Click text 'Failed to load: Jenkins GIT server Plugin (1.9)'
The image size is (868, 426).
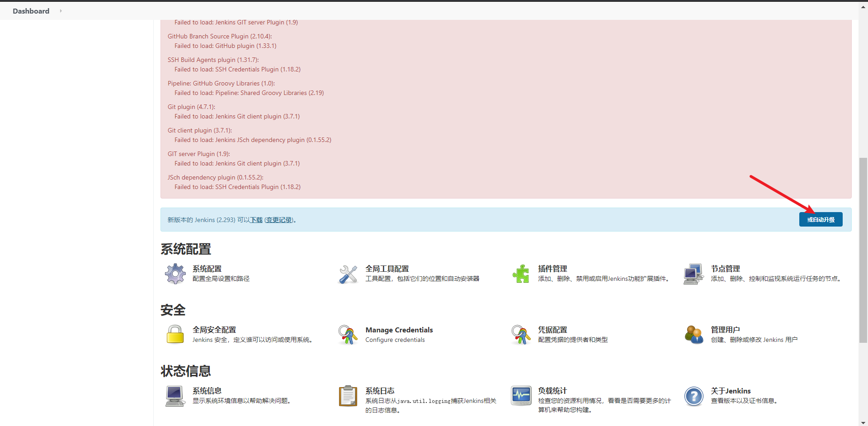[x=236, y=22]
